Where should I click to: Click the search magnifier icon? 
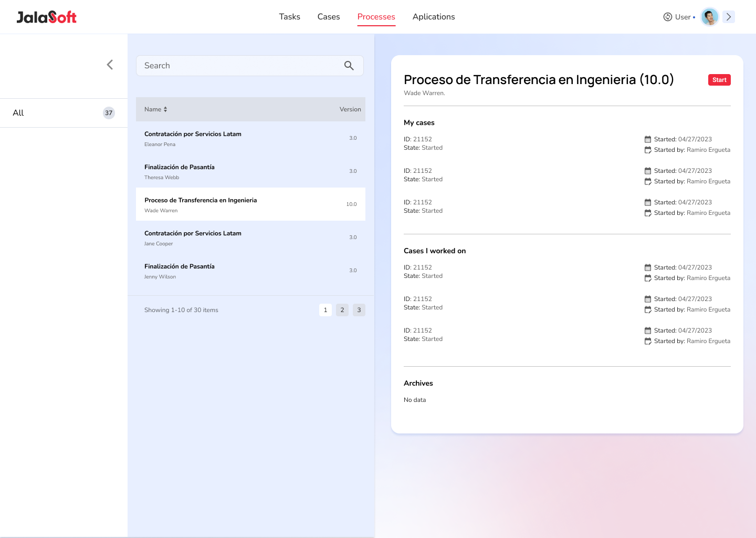pos(349,66)
